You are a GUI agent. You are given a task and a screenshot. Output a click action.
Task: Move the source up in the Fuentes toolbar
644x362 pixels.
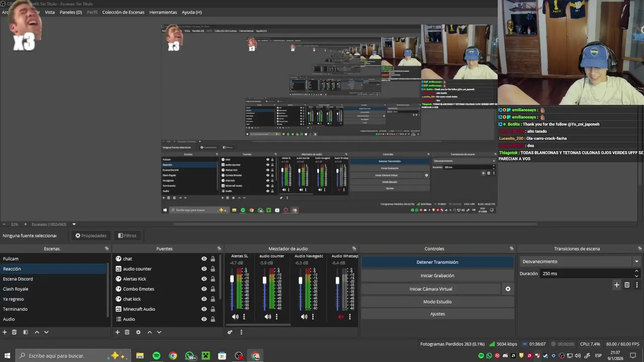point(149,332)
